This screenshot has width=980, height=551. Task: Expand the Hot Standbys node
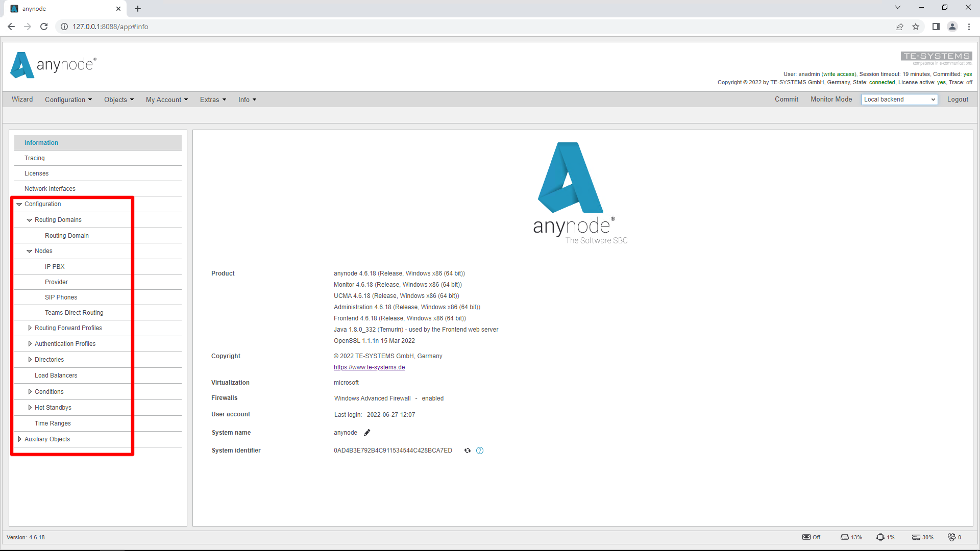(x=30, y=408)
